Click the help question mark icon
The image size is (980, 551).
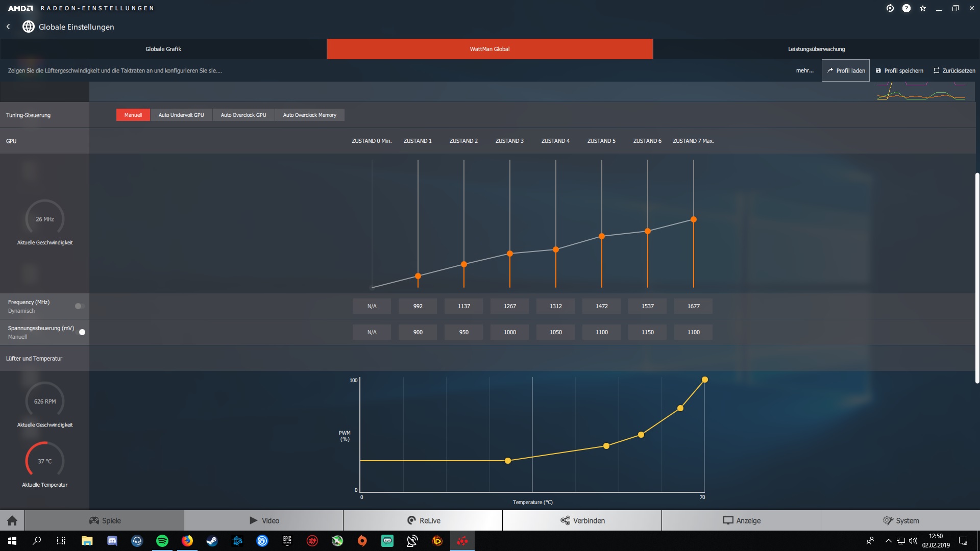[906, 8]
